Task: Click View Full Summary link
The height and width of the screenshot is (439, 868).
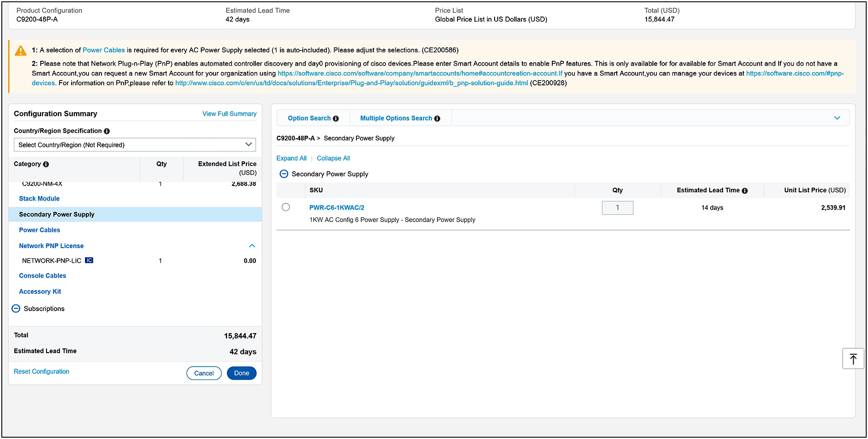Action: point(229,114)
